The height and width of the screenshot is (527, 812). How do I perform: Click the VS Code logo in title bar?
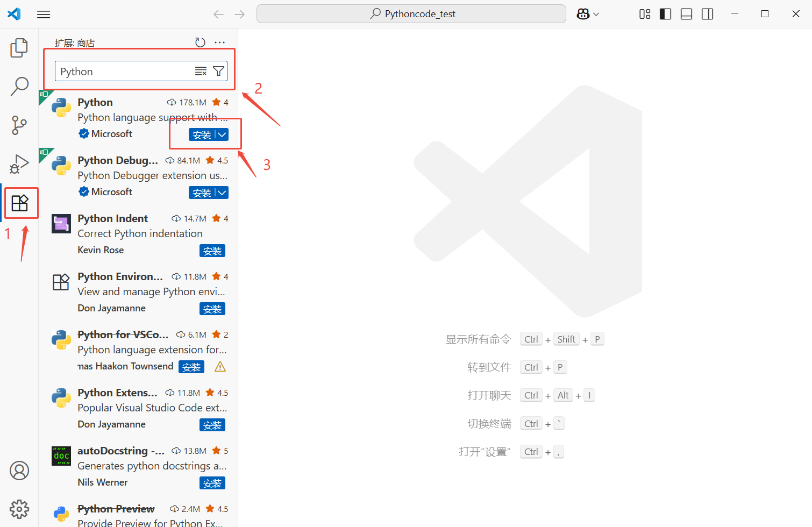14,14
